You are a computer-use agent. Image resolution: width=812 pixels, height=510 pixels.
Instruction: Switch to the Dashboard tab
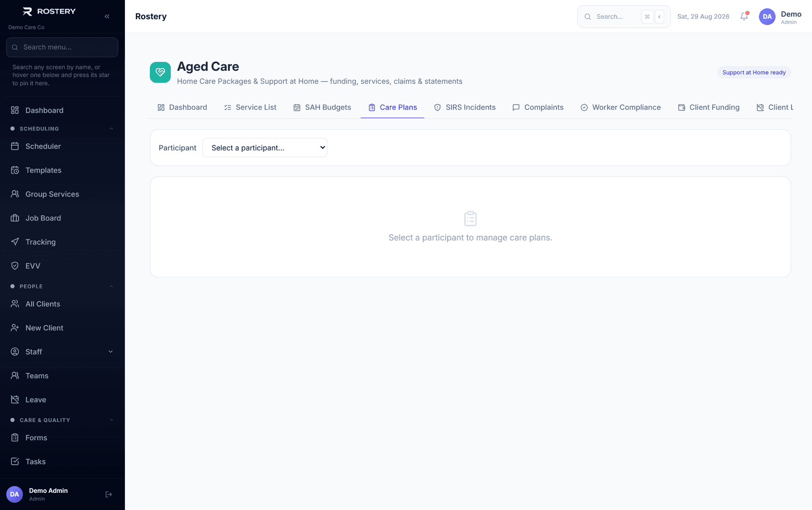(x=182, y=107)
